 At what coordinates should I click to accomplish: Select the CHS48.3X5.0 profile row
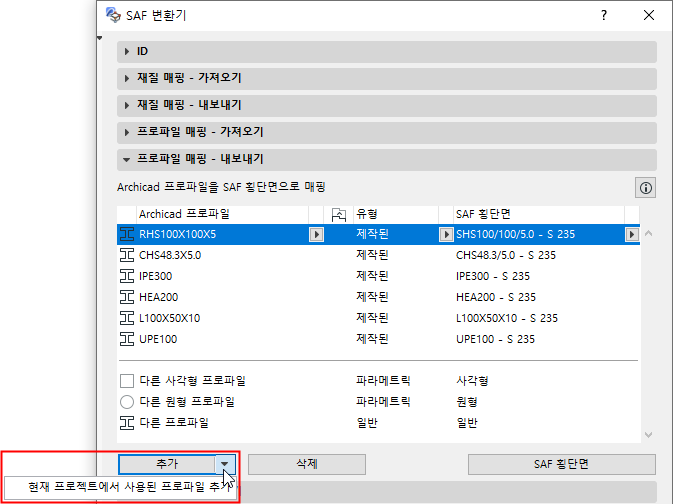[378, 255]
